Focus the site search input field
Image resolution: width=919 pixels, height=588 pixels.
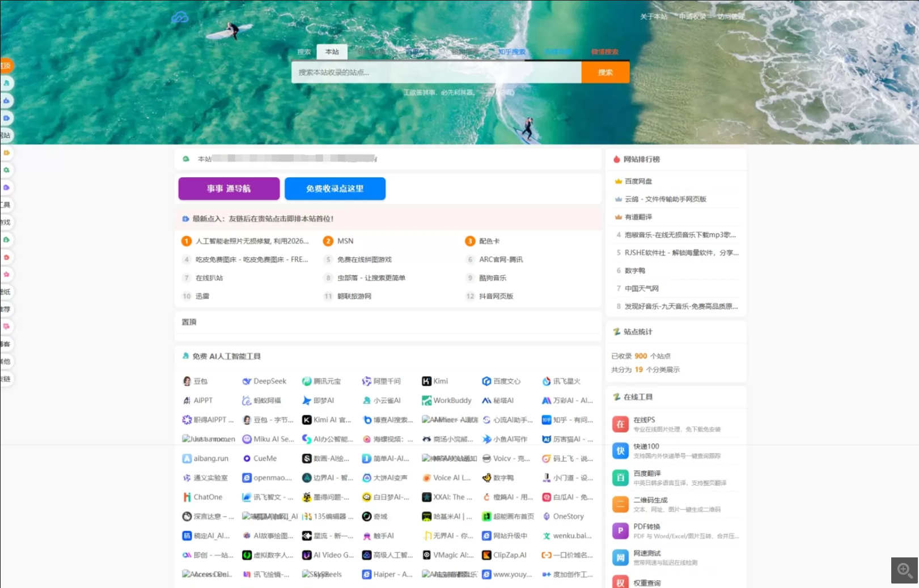click(x=437, y=73)
